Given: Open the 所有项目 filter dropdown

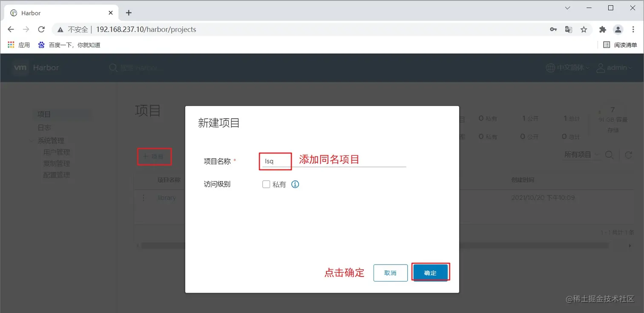Looking at the screenshot, I should click(581, 155).
